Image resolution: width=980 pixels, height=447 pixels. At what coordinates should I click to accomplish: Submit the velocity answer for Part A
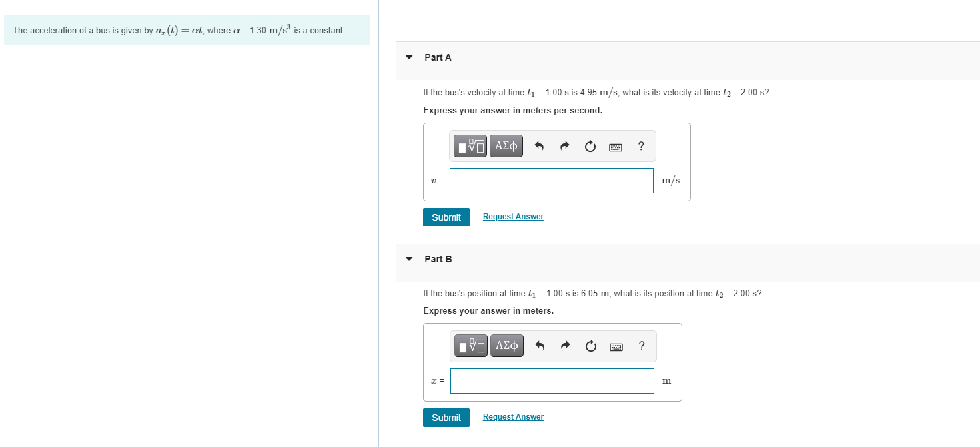[x=446, y=217]
